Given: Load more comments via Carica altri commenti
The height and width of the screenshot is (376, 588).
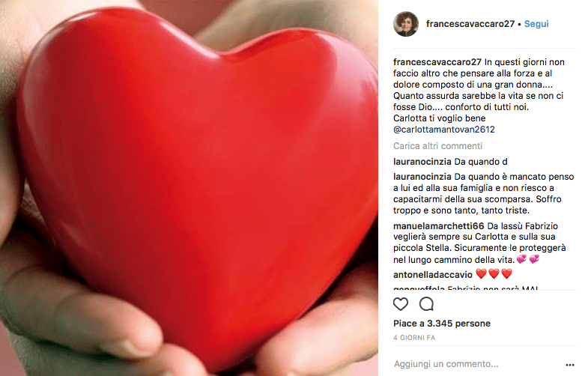Looking at the screenshot, I should 437,146.
